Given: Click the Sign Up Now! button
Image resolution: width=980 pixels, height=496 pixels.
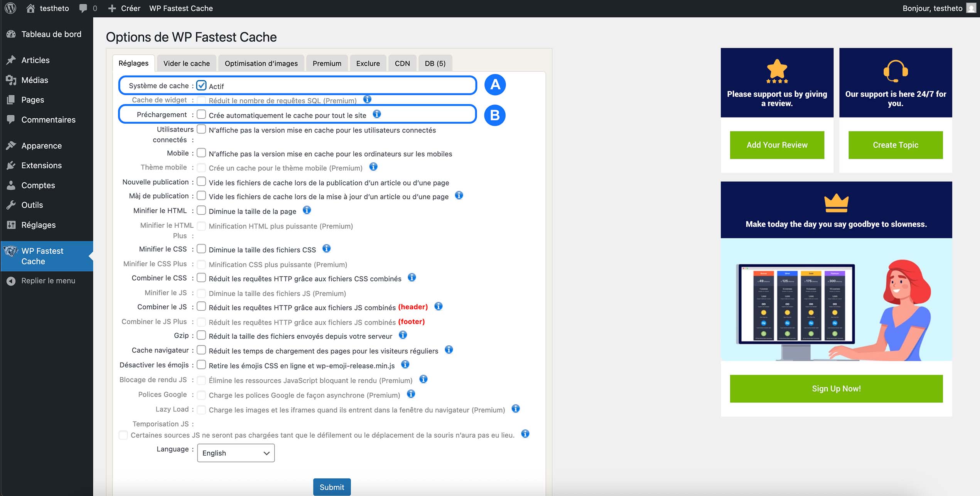Looking at the screenshot, I should pos(835,388).
